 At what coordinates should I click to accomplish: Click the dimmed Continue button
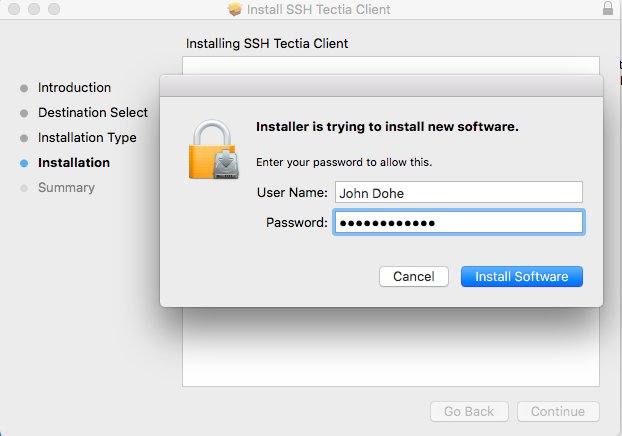(x=558, y=411)
